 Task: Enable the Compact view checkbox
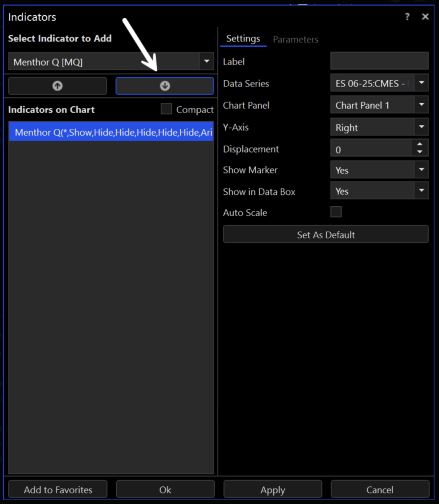click(166, 109)
